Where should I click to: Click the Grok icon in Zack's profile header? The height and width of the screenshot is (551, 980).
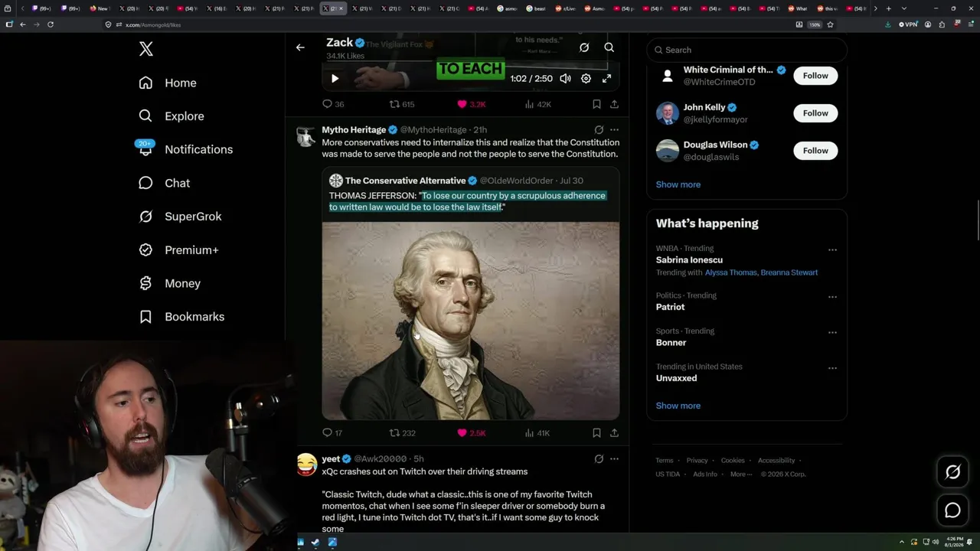[x=584, y=47]
